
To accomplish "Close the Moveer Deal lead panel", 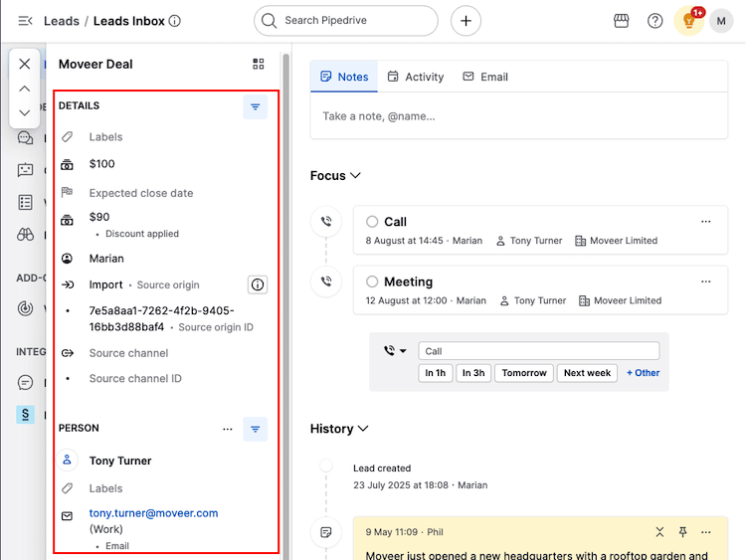I will (25, 64).
